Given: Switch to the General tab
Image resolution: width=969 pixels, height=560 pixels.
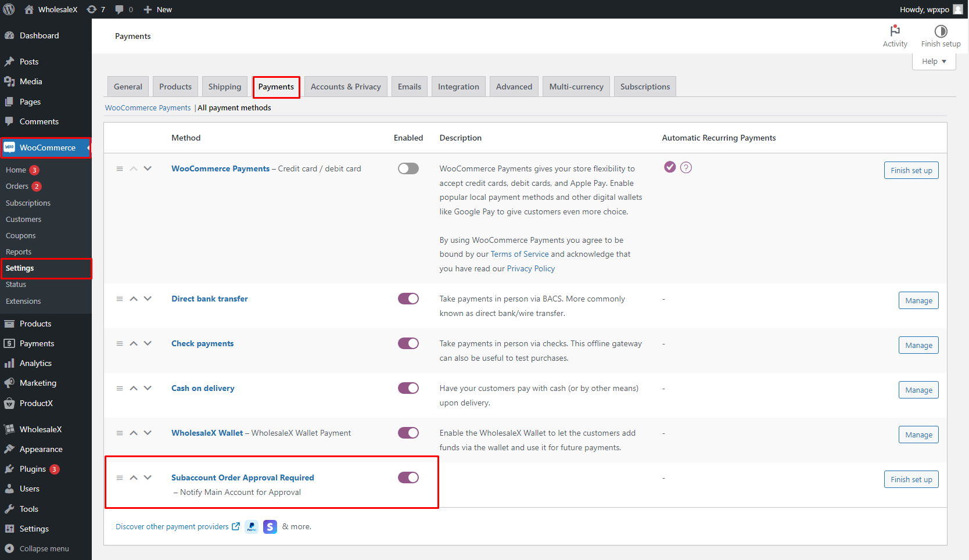Looking at the screenshot, I should click(128, 87).
